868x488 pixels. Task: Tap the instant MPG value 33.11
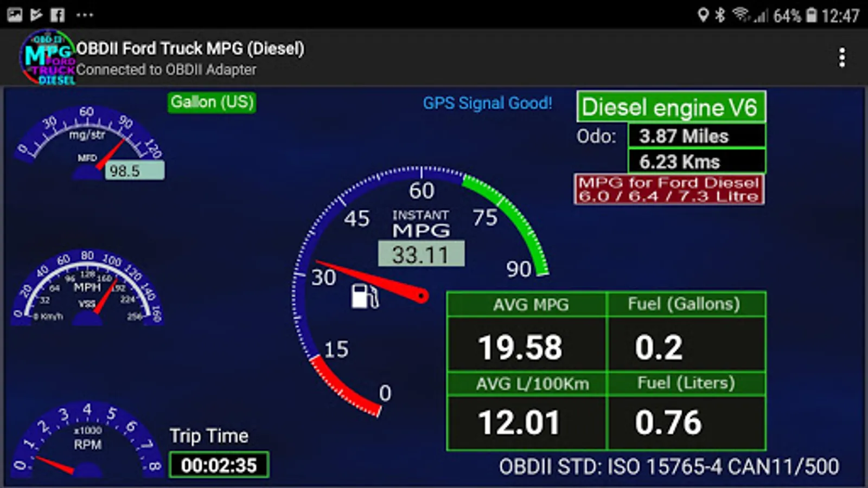(421, 254)
